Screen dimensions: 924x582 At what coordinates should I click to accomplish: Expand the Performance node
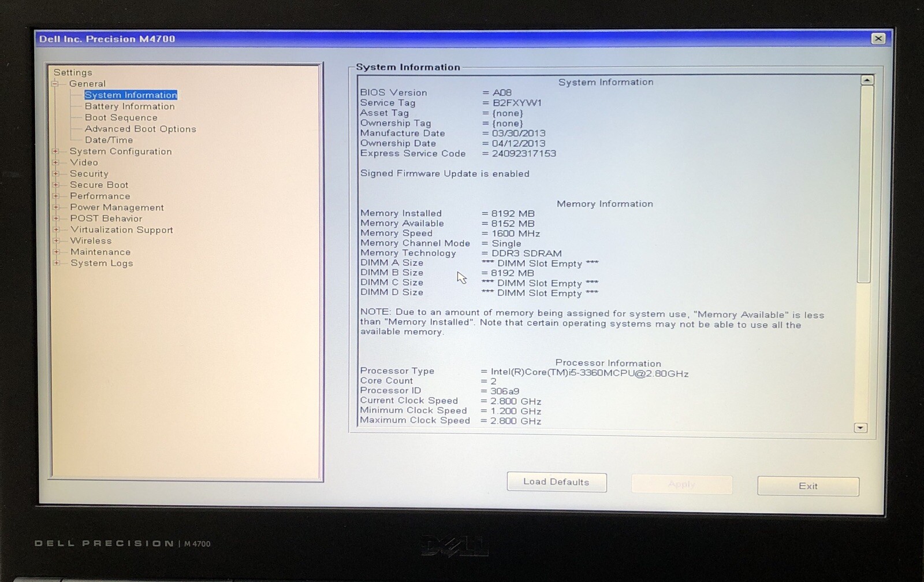coord(56,196)
